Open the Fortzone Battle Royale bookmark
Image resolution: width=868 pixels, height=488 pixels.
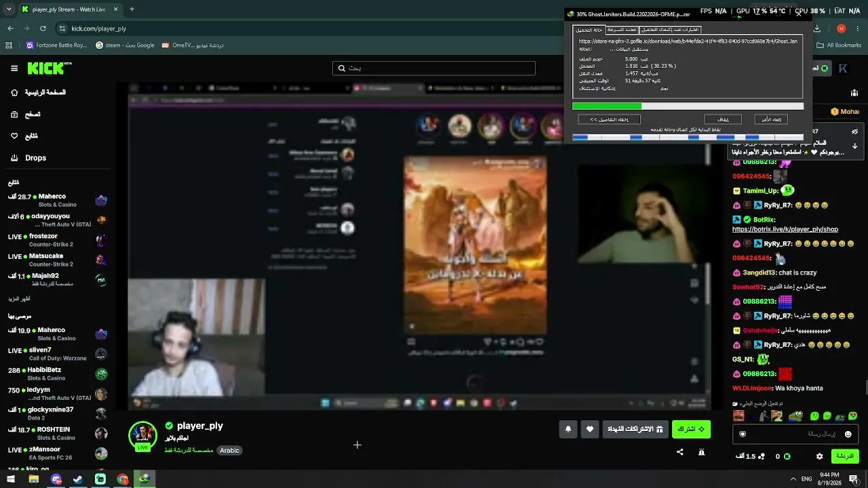pyautogui.click(x=57, y=45)
